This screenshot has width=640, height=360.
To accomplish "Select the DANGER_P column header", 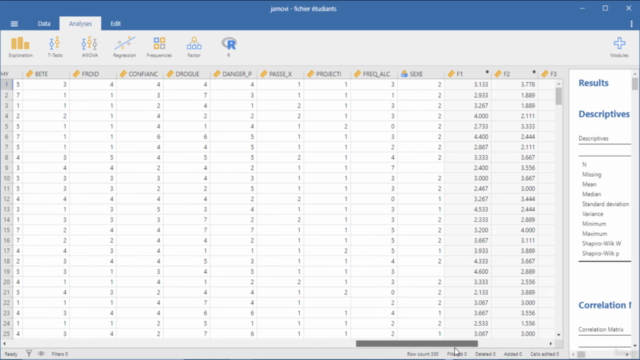I will click(234, 74).
